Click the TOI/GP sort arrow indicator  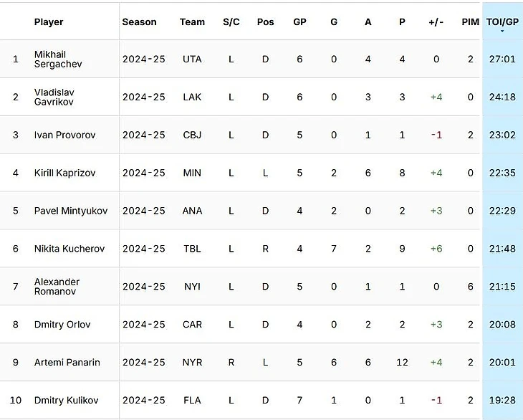502,32
